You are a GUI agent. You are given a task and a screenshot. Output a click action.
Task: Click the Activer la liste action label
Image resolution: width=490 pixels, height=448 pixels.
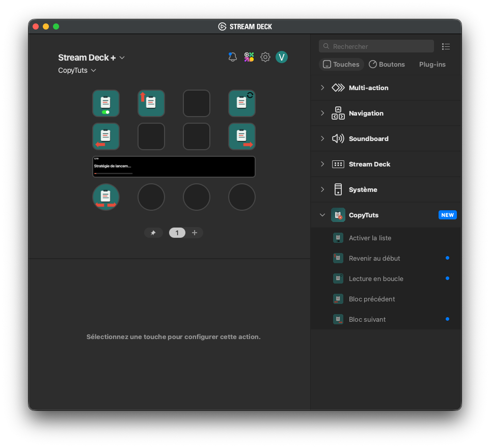(x=370, y=238)
